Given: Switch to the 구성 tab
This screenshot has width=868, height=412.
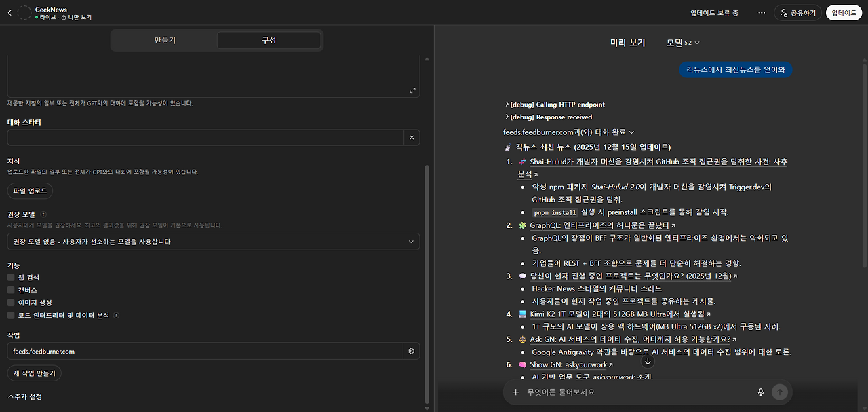Looking at the screenshot, I should click(x=269, y=40).
